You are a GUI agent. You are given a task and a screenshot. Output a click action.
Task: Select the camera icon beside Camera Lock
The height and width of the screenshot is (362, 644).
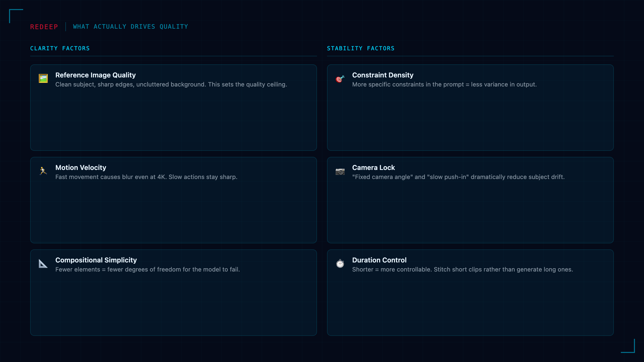point(340,171)
